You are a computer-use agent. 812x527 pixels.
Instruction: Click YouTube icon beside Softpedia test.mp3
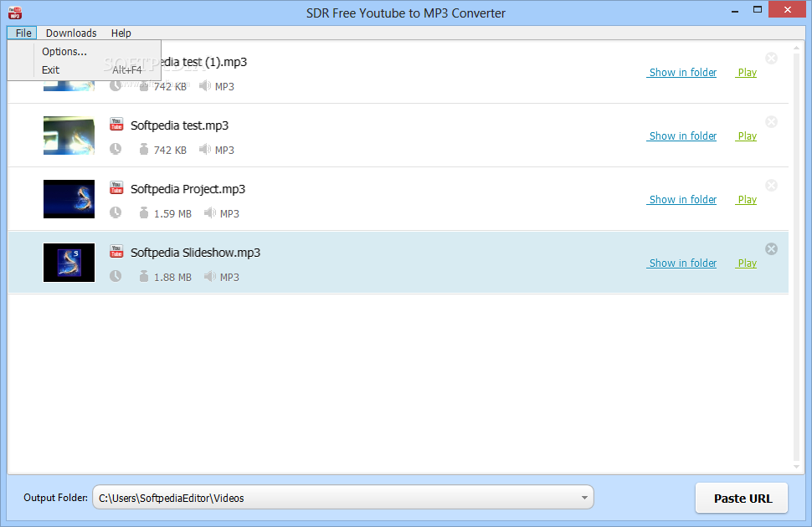tap(116, 125)
